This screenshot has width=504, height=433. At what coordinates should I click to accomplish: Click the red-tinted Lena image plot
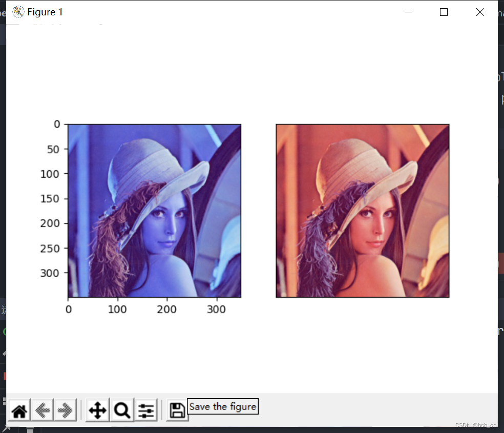(363, 211)
